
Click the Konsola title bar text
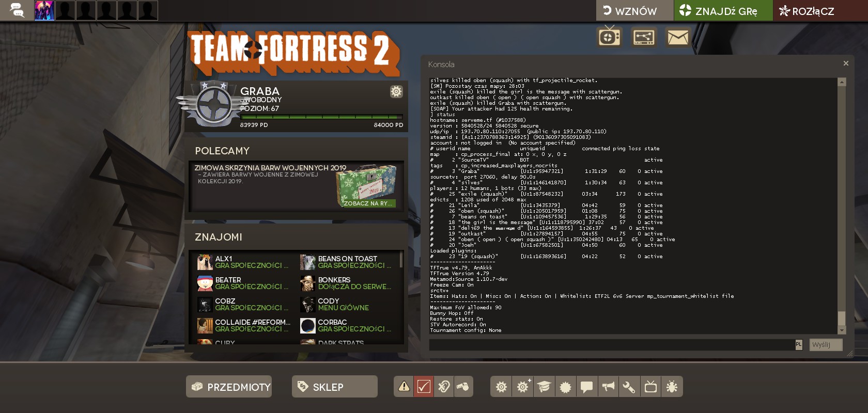pos(441,65)
